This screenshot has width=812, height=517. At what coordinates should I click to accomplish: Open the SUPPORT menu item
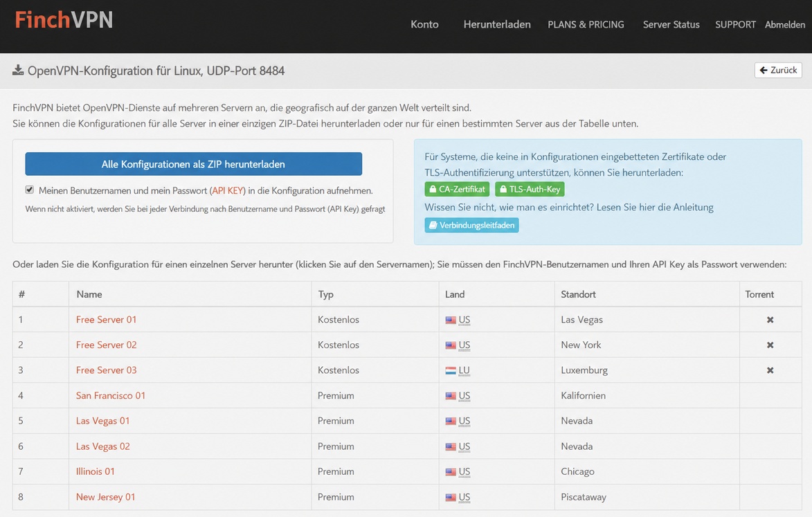click(735, 24)
